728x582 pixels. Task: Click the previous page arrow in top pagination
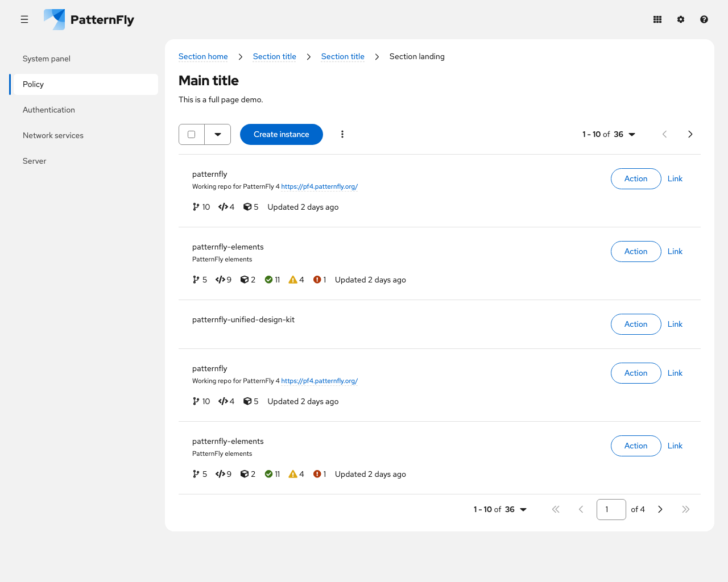pos(664,134)
